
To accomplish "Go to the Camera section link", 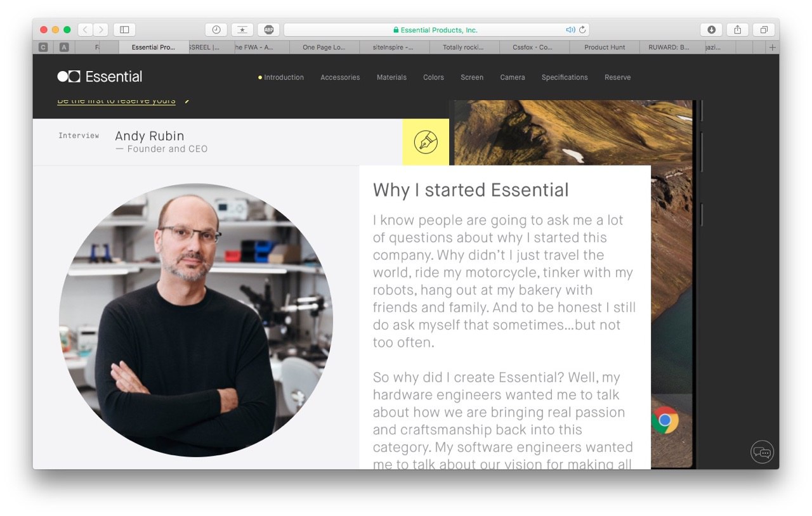I will coord(513,77).
